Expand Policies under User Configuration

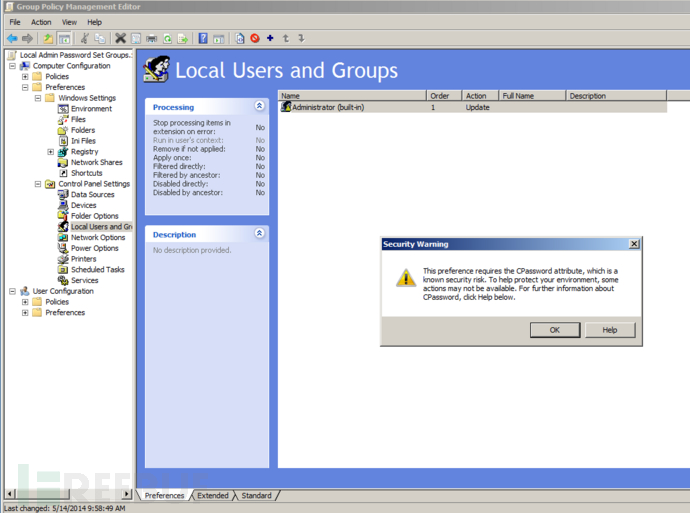coord(25,302)
